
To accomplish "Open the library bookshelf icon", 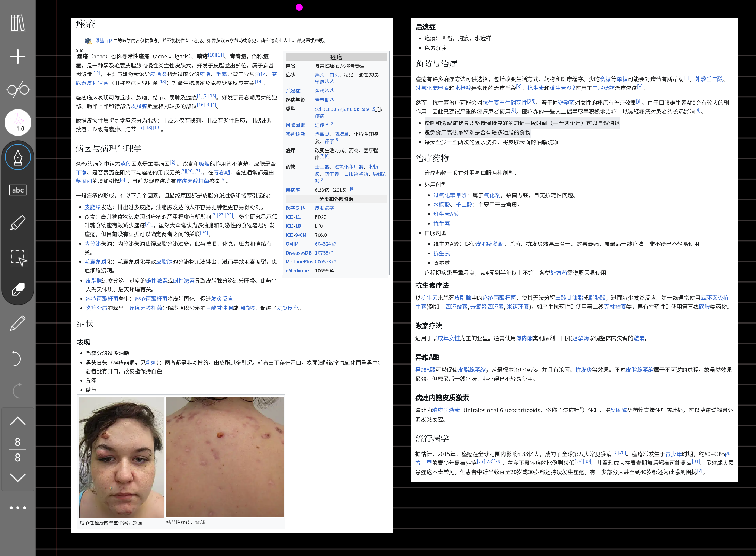I will pos(18,23).
